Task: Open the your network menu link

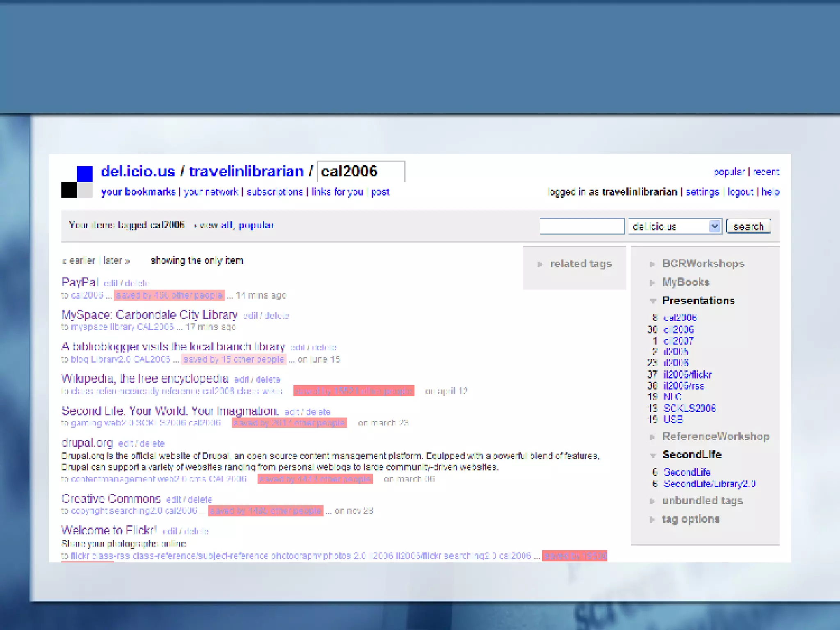Action: [211, 192]
